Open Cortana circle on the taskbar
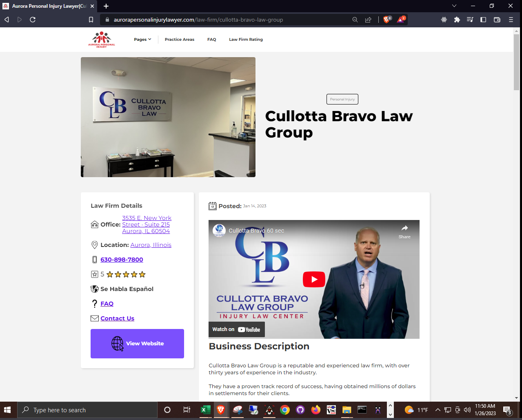The image size is (522, 420). click(x=167, y=410)
